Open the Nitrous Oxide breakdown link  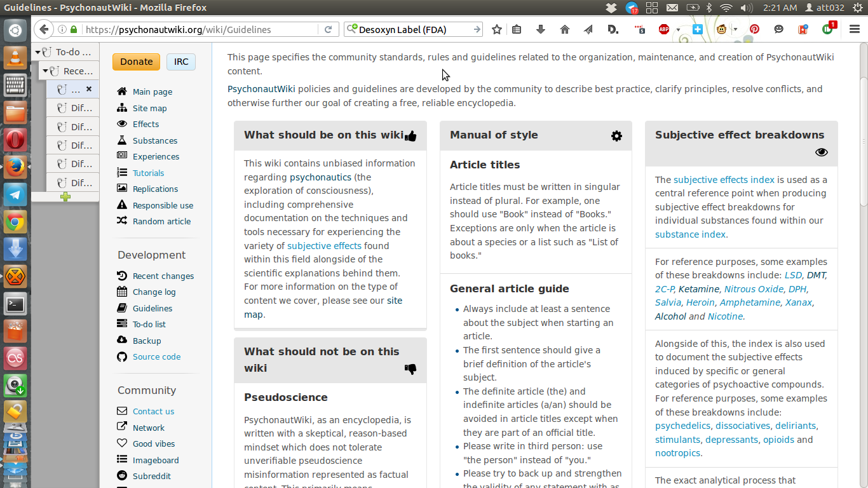[754, 289]
